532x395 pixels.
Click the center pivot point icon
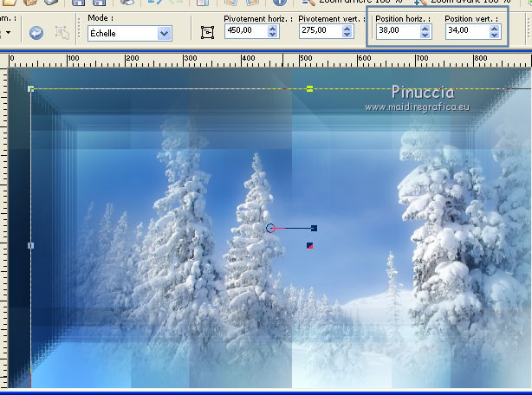click(207, 33)
